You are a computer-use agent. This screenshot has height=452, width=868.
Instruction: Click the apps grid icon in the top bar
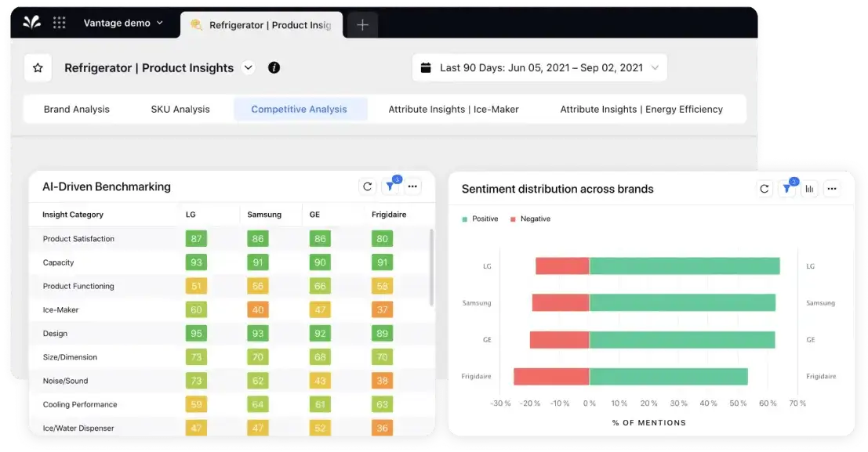[x=59, y=22]
